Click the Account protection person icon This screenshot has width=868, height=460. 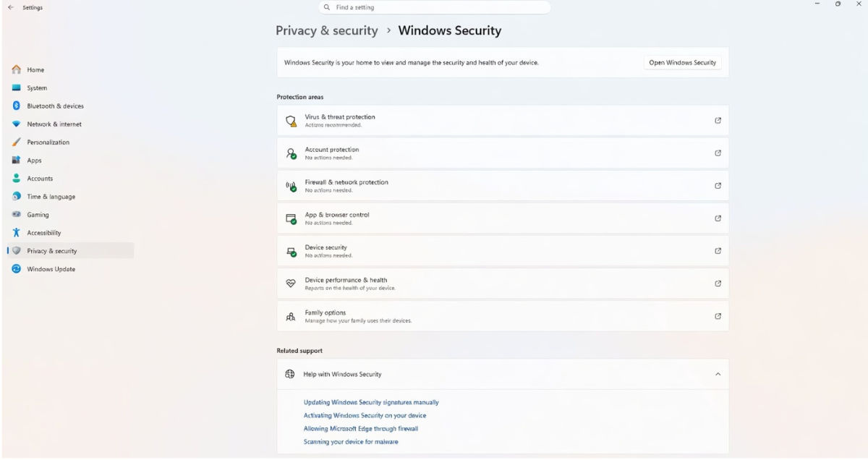[291, 153]
